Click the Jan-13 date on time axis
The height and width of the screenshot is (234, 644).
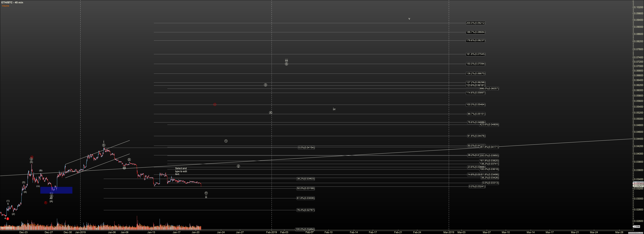[151, 232]
